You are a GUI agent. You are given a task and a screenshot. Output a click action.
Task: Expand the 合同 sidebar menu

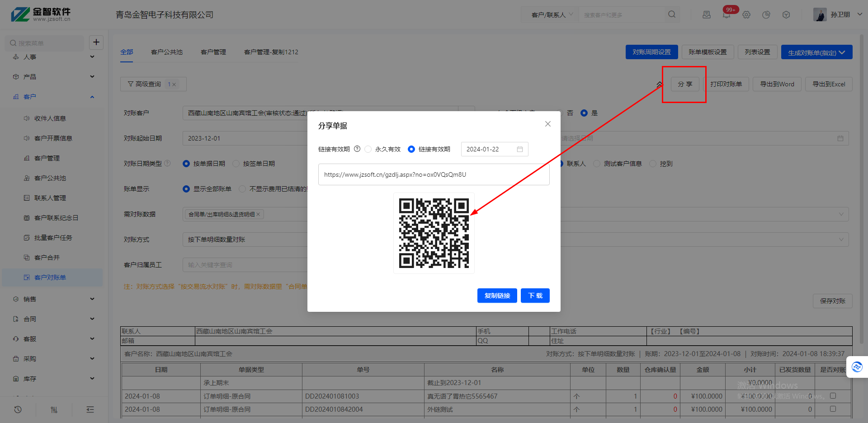(53, 319)
